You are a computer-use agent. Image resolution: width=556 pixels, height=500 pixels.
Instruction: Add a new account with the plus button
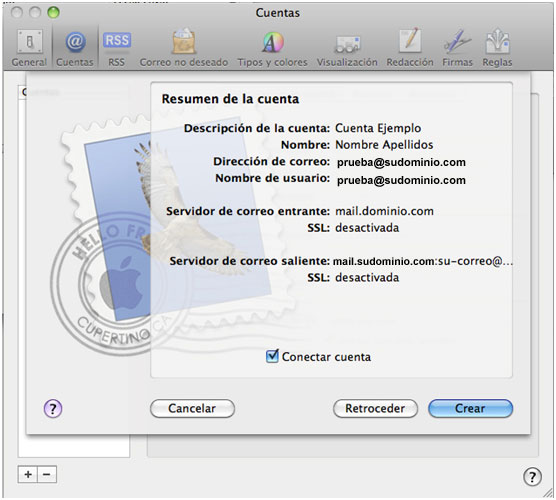28,474
